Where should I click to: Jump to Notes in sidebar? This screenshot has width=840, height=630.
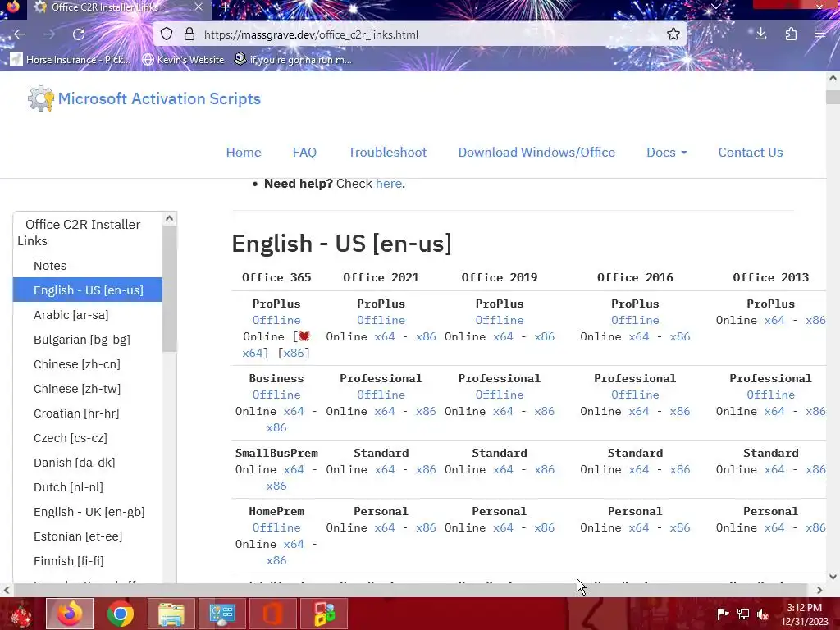(50, 266)
